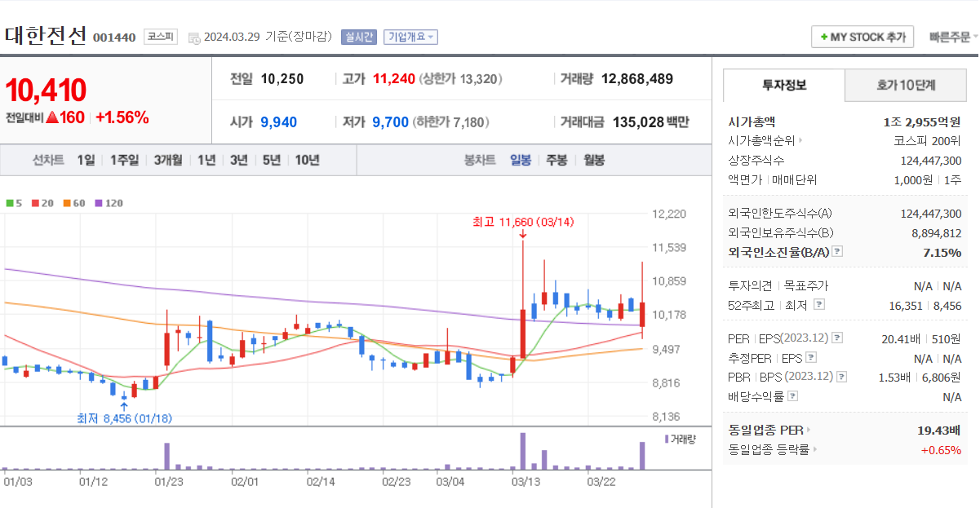Switch candle chart to 월봉
This screenshot has height=508, width=980.
[594, 160]
